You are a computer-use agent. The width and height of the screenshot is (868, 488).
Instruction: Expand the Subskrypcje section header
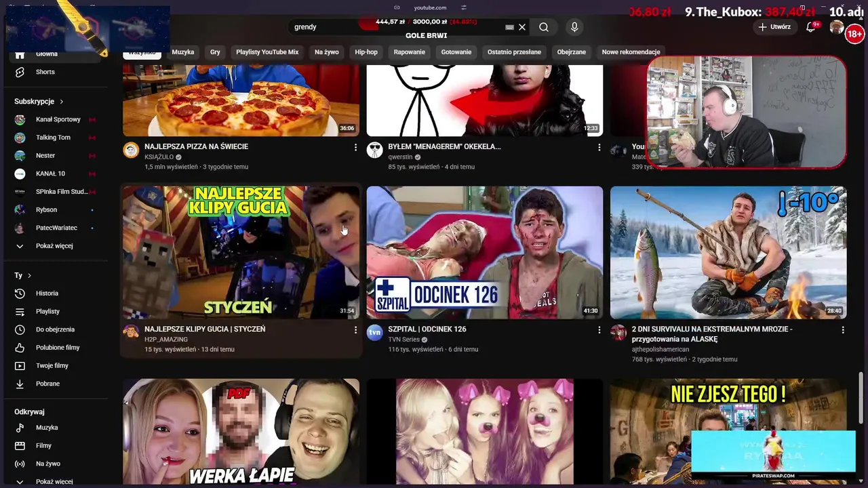point(39,102)
